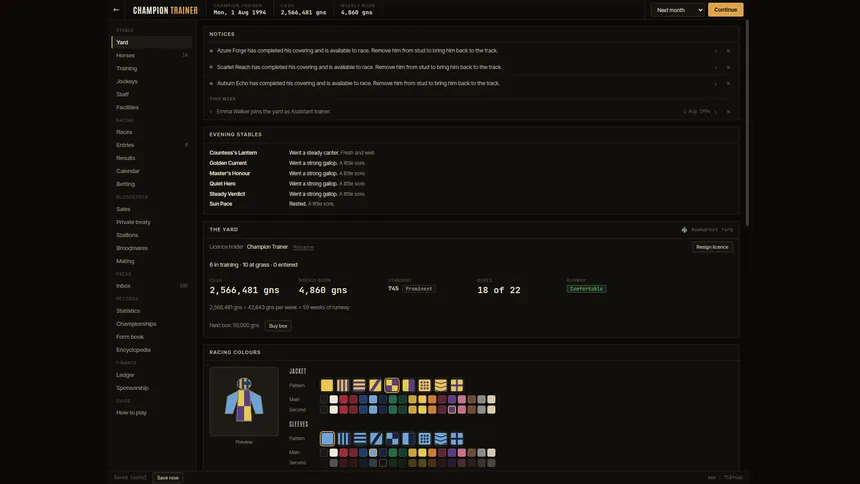Choose the diagonal sash jacket pattern
Screen dimensions: 860x484
tap(375, 385)
